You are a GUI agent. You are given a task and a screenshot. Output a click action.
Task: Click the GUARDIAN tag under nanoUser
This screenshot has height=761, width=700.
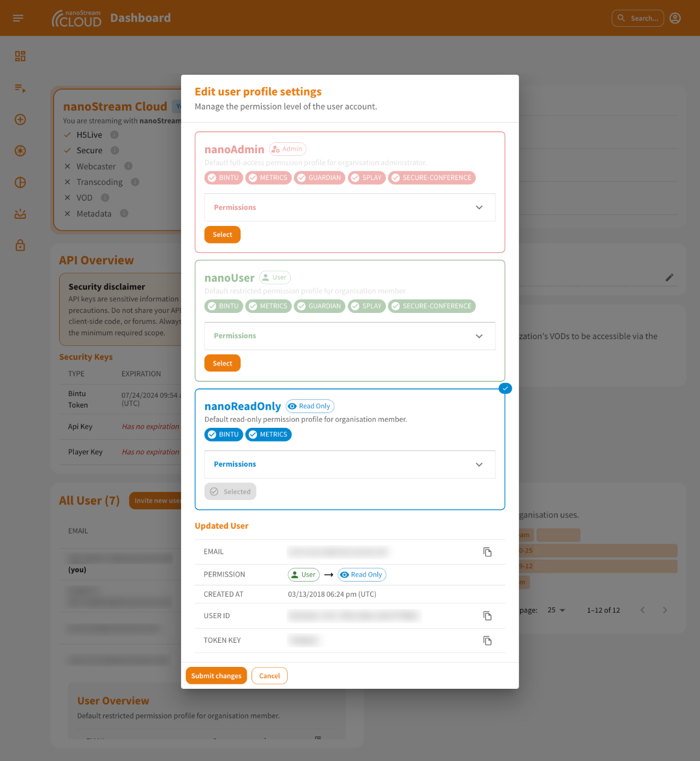pos(319,306)
